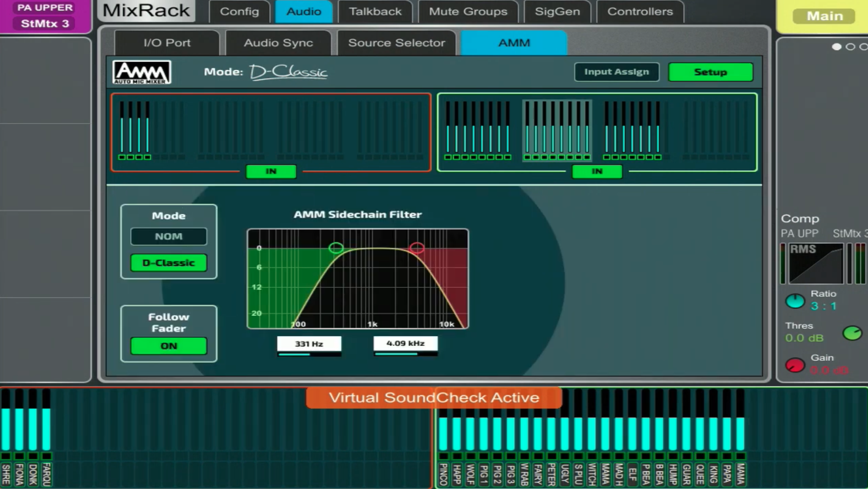
Task: Switch to the Source Selector tab
Action: pos(396,43)
